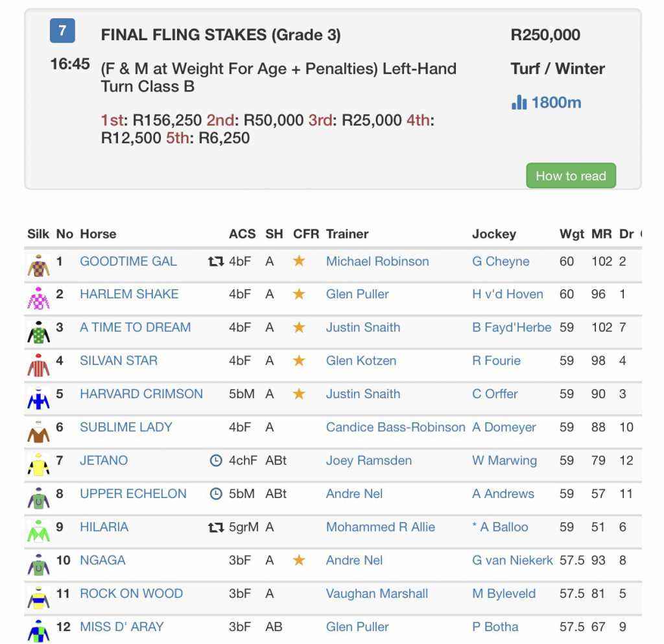Screen dimensions: 664x644
Task: Open trainer Candice Bass-Robinson's profile link
Action: coord(396,427)
